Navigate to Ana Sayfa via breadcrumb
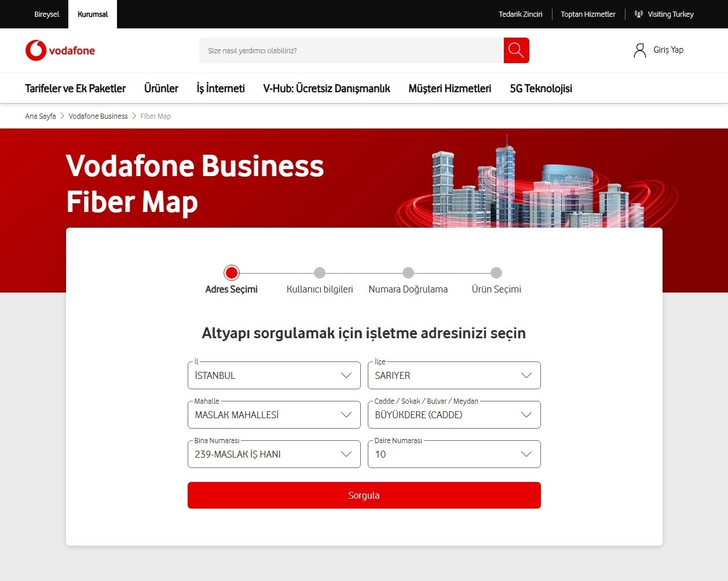The width and height of the screenshot is (728, 581). pos(39,116)
